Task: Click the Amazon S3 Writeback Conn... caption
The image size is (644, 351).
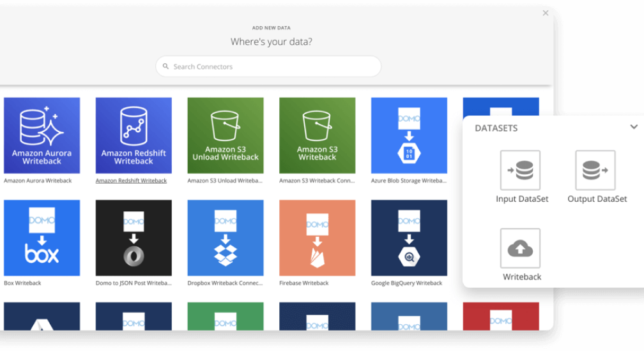Action: point(317,181)
